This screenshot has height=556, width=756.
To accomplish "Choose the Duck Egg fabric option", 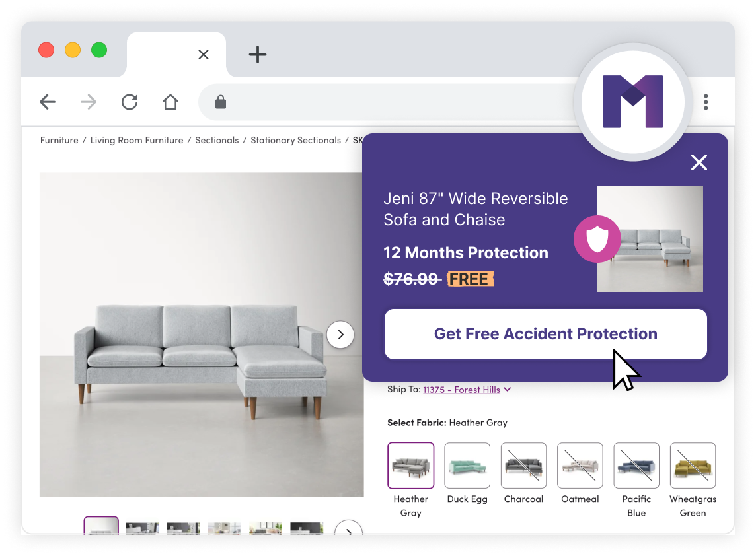I will click(x=467, y=466).
